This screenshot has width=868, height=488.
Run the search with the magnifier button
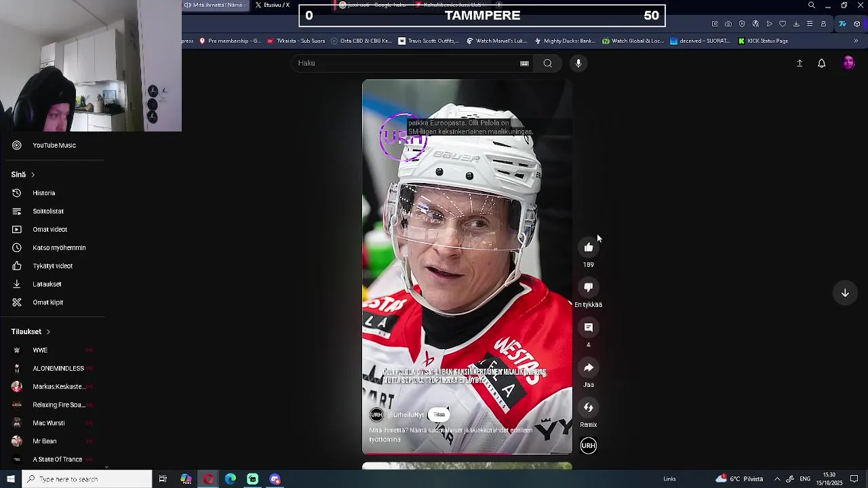click(547, 63)
